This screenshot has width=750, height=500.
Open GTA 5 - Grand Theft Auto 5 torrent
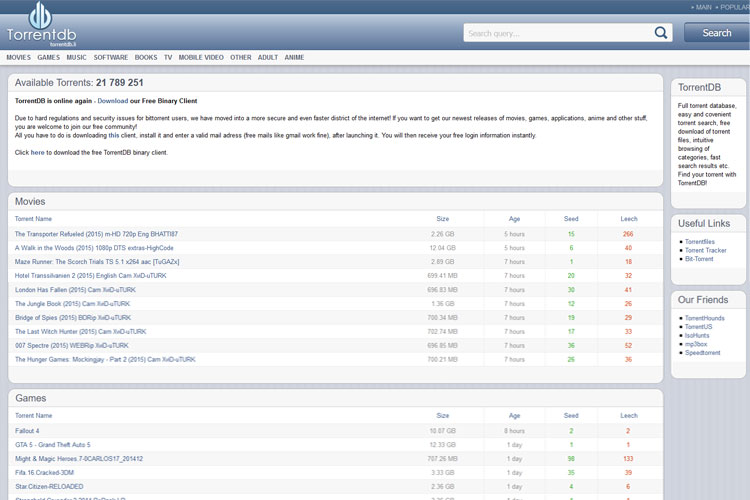(53, 445)
